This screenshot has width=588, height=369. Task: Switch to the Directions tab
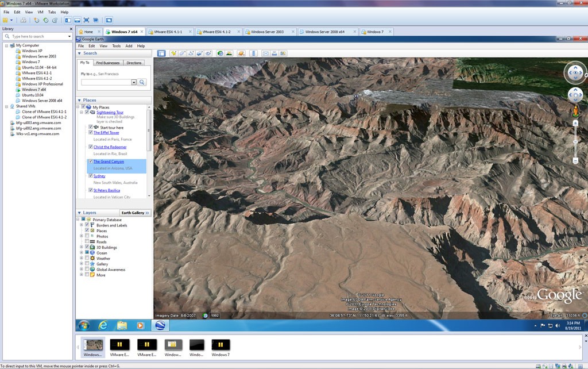coord(134,63)
